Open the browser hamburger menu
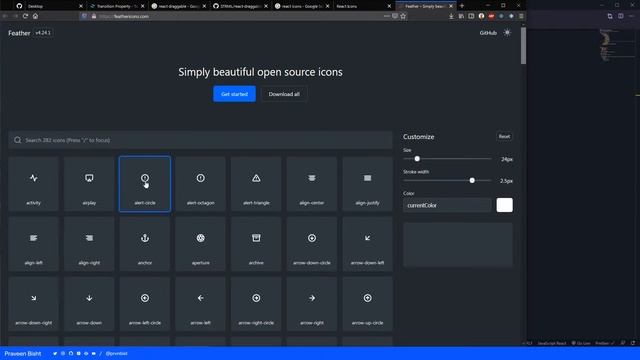The height and width of the screenshot is (360, 640). pos(521,16)
